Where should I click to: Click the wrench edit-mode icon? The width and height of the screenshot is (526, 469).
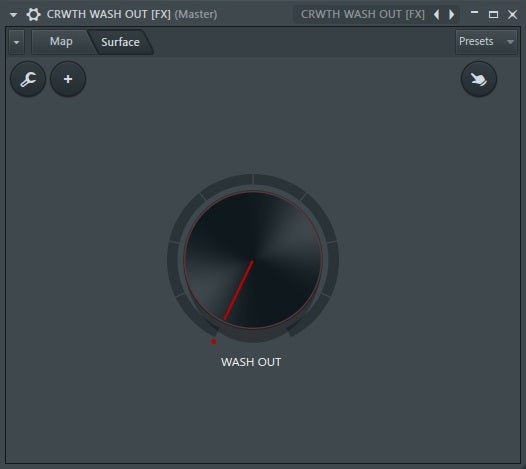[x=28, y=79]
